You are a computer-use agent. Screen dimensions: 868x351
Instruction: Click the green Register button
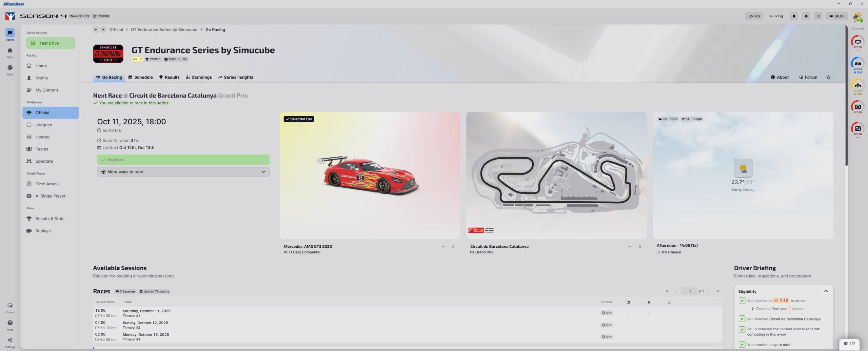183,160
